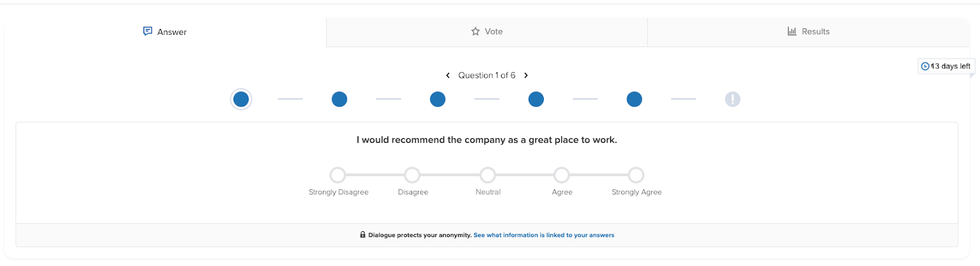Choose the Strongly Agree radio option
The image size is (980, 266).
pyautogui.click(x=636, y=175)
